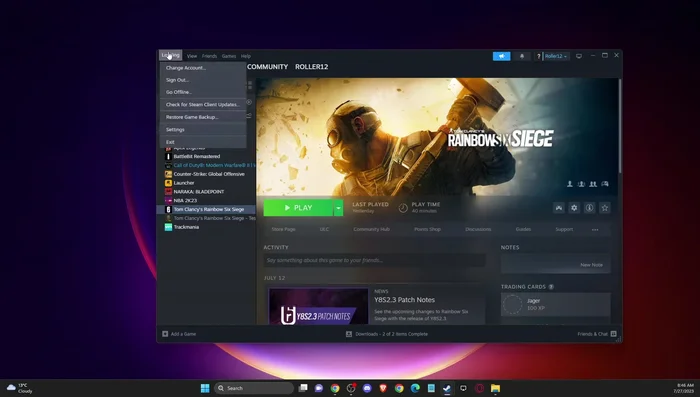
Task: Open the notifications bell icon
Action: coord(522,56)
